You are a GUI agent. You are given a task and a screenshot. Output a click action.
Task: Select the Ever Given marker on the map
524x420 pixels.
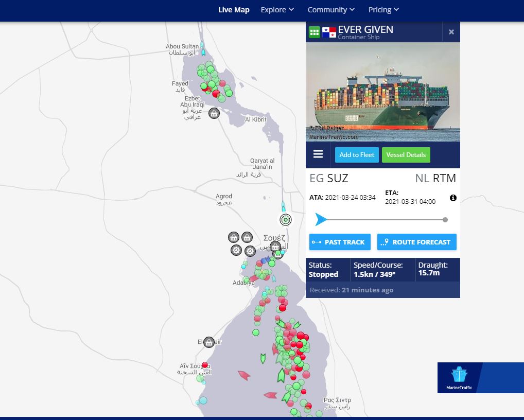(285, 220)
